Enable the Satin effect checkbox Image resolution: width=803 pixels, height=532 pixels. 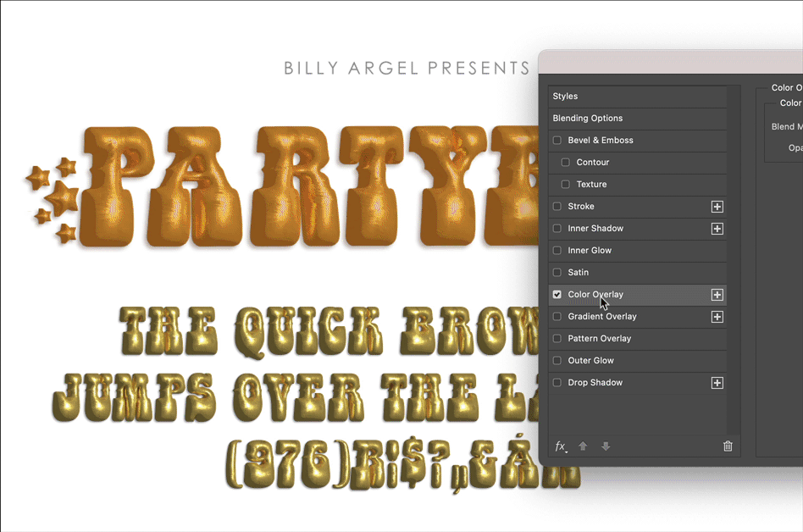(x=557, y=273)
